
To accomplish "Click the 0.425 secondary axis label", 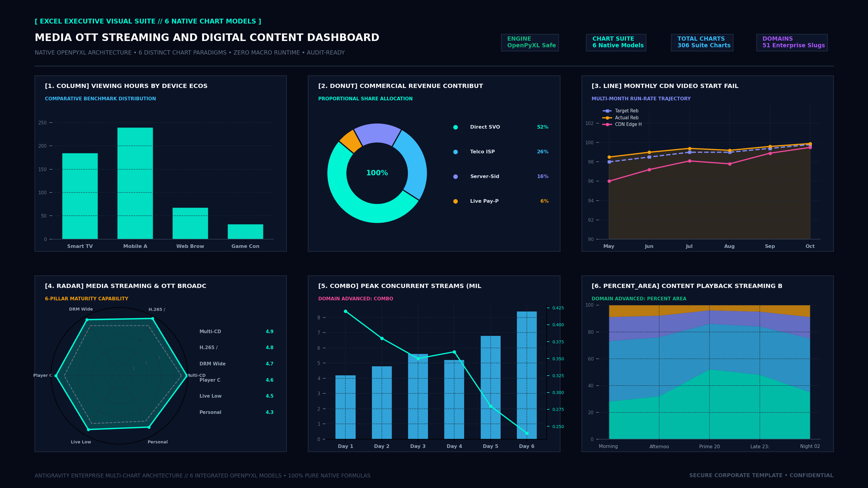I will point(558,308).
